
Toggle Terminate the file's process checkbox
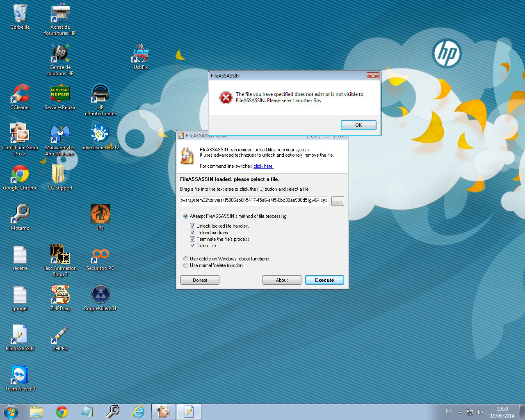192,239
